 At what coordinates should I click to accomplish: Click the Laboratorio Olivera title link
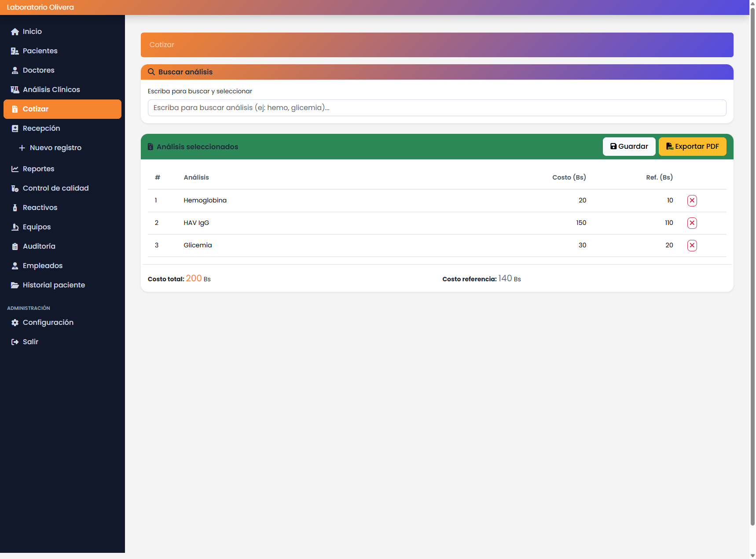click(x=40, y=7)
